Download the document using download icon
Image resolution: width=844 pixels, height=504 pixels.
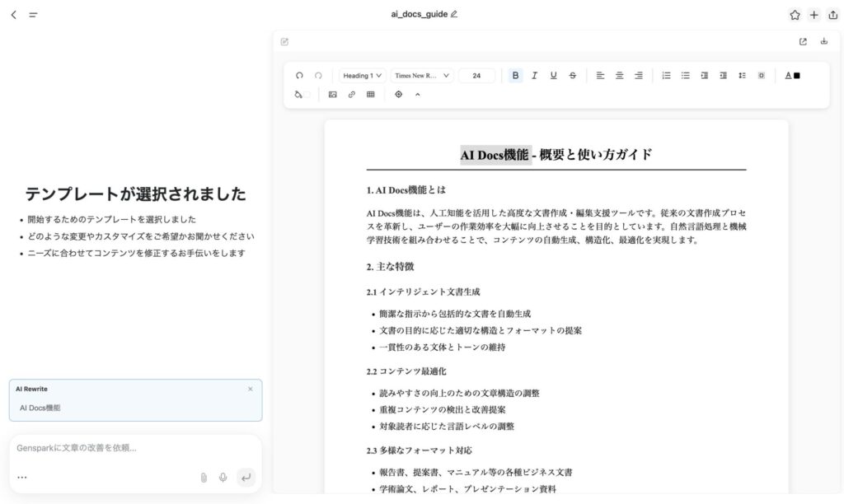823,41
